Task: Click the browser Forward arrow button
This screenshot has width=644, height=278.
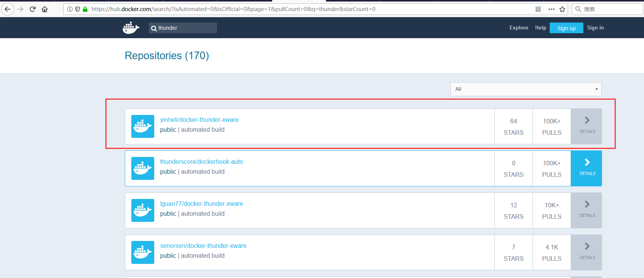Action: [x=20, y=9]
